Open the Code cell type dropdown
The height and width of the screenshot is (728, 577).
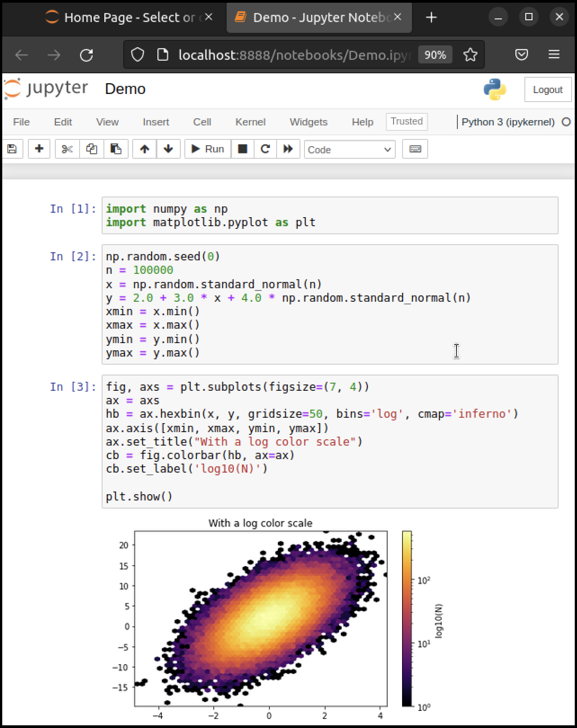349,149
